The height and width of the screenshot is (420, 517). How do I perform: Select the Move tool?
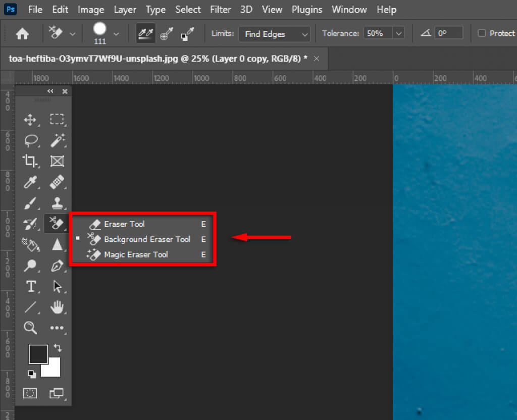point(30,120)
